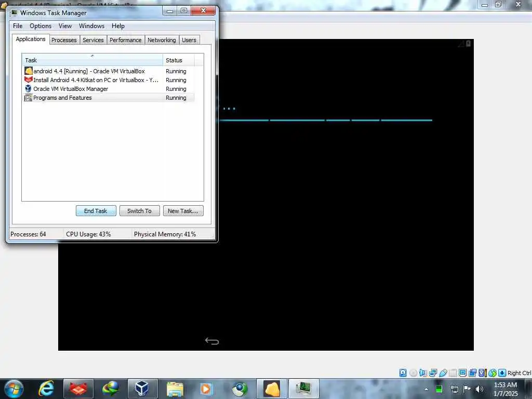The image size is (532, 399).
Task: Select android 4.4 [Running] VirtualBox task
Action: [x=109, y=71]
